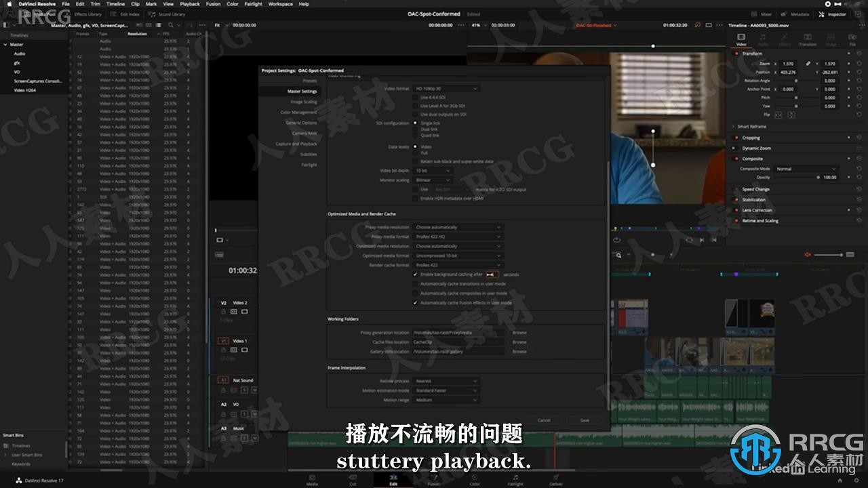This screenshot has width=868, height=488.
Task: Click Browse for Cache files location
Action: coord(519,342)
